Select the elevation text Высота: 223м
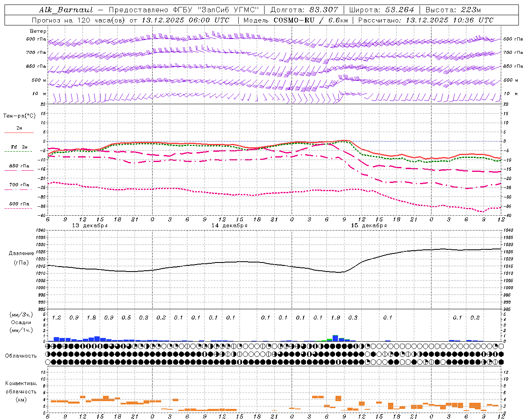 453,10
